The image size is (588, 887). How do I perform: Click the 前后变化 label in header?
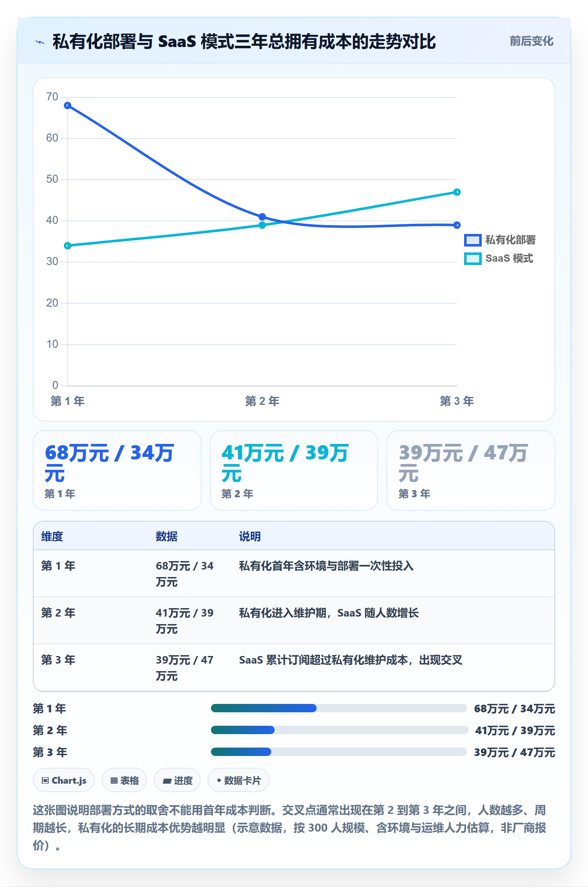tap(531, 41)
